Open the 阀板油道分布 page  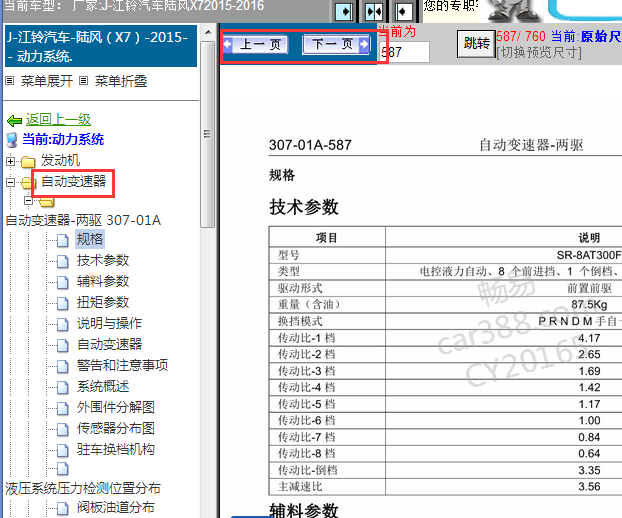pyautogui.click(x=116, y=507)
